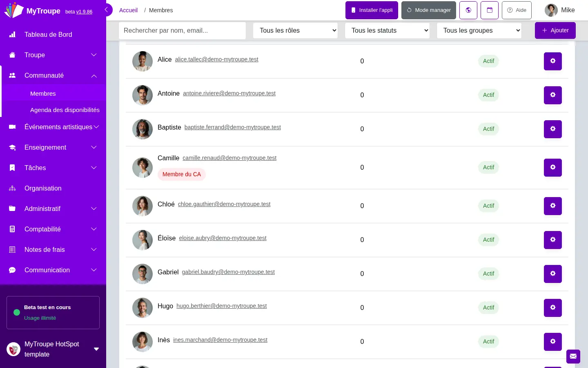Expand the Notes de frais chevron
Viewport: 588px width, 368px height.
click(x=94, y=250)
